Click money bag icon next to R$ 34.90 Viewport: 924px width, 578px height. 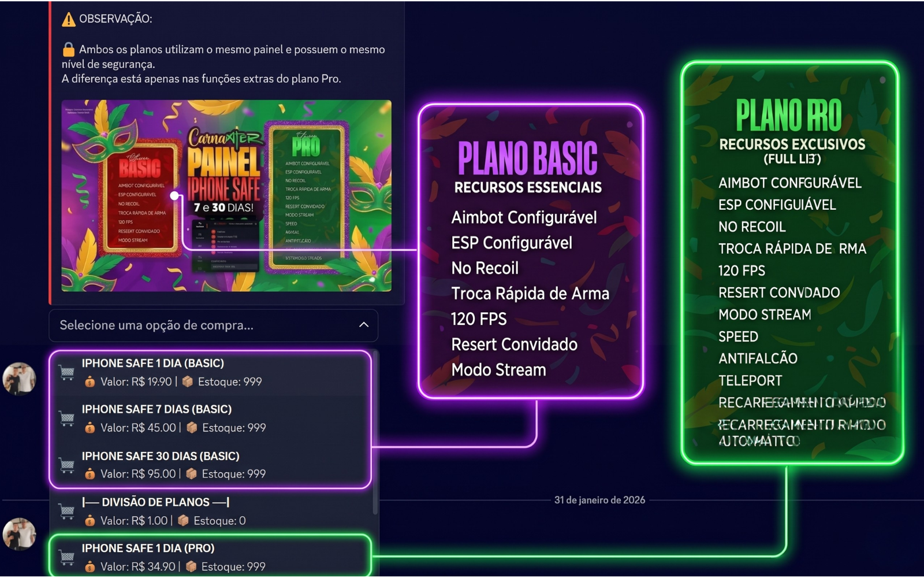(x=90, y=566)
